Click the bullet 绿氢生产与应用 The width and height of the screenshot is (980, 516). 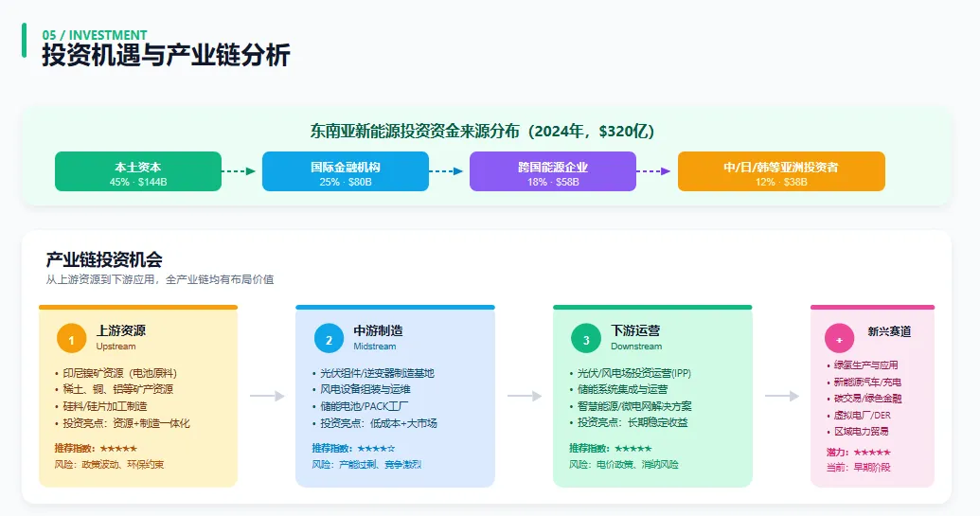click(x=865, y=365)
